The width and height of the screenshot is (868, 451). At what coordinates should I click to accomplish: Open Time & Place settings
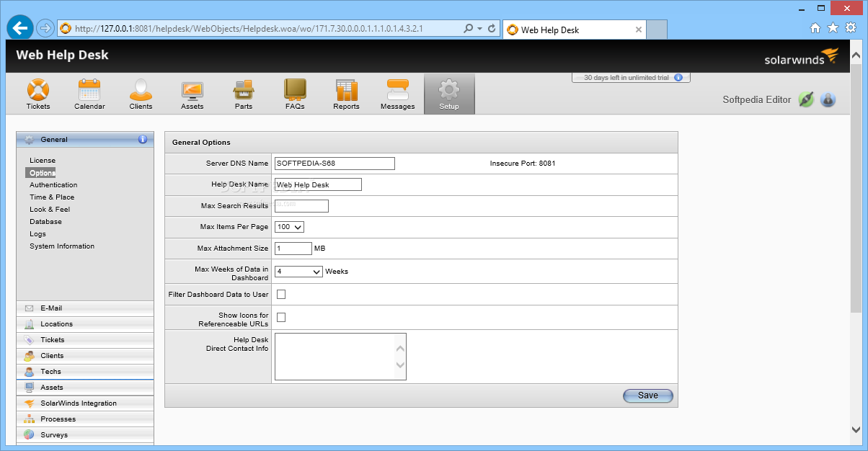pyautogui.click(x=52, y=197)
